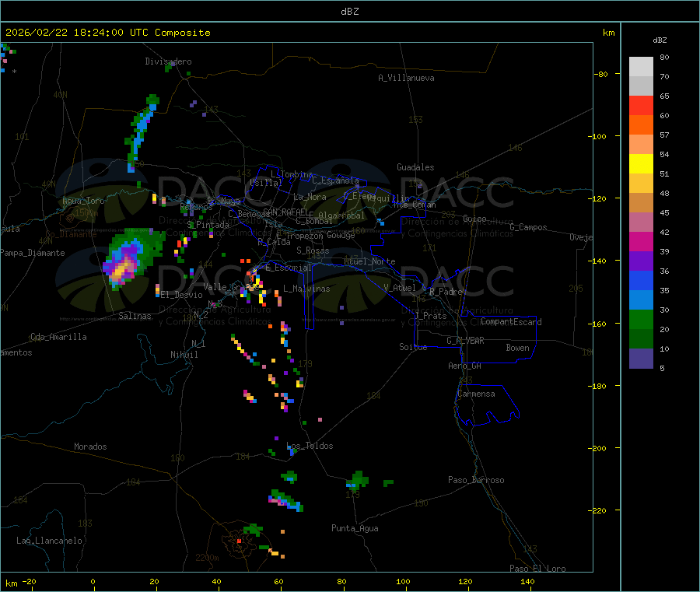Select the 'Soitue' label
Image resolution: width=700 pixels, height=592 pixels.
tap(413, 347)
